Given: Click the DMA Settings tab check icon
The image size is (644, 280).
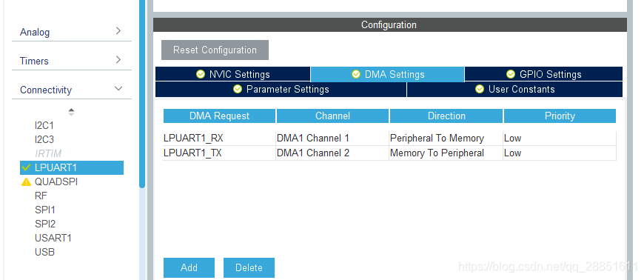Looking at the screenshot, I should pyautogui.click(x=356, y=74).
